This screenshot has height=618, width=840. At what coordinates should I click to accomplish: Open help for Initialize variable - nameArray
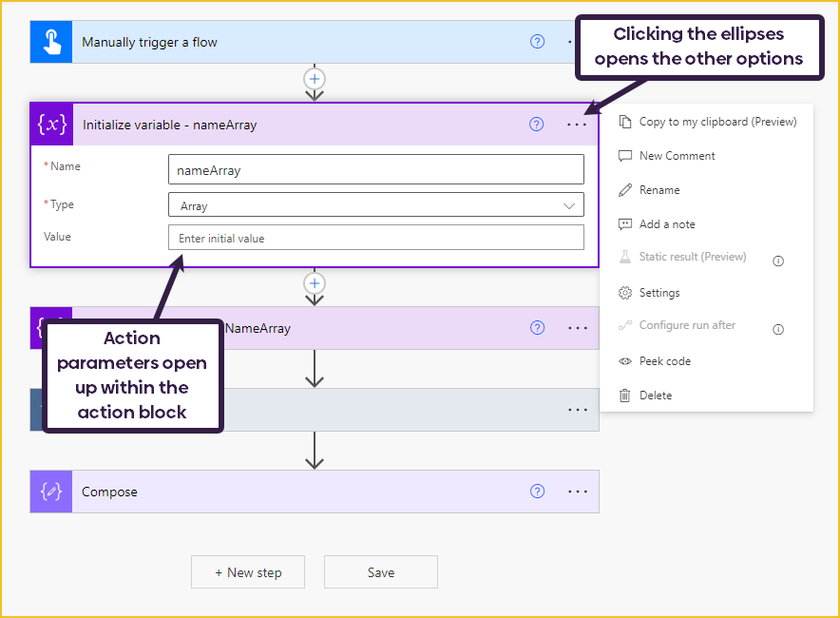tap(536, 125)
